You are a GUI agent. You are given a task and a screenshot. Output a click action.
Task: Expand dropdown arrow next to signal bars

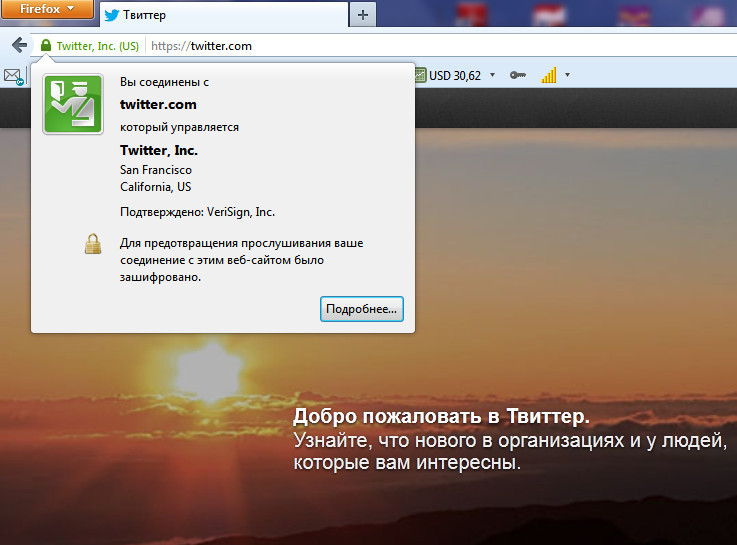567,75
